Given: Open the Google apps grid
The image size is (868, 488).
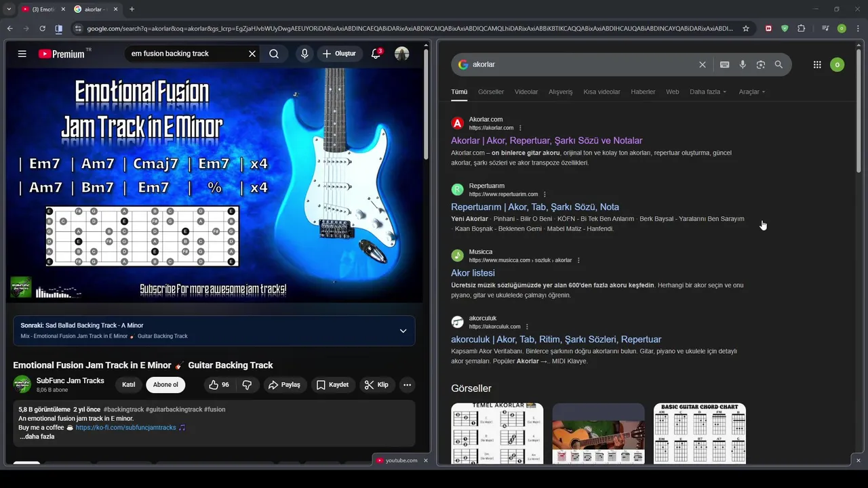Looking at the screenshot, I should click(x=817, y=64).
